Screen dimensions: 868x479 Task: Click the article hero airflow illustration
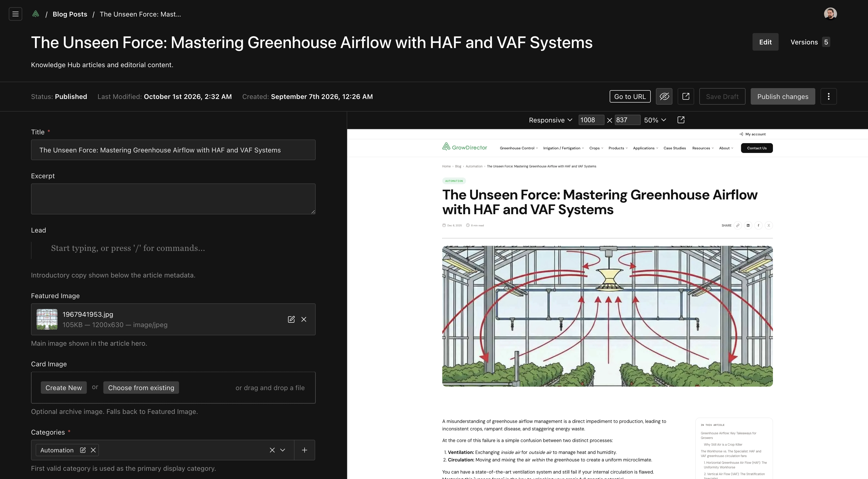coord(607,316)
